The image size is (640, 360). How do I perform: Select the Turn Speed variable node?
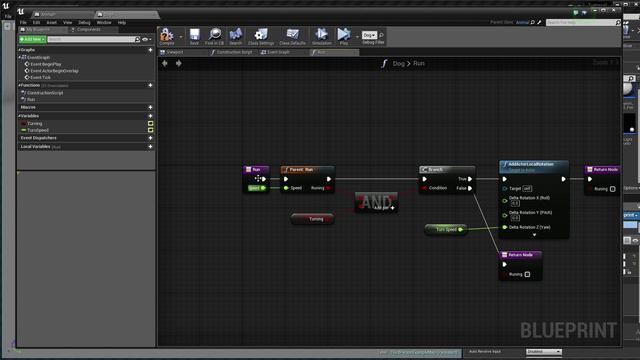(446, 229)
